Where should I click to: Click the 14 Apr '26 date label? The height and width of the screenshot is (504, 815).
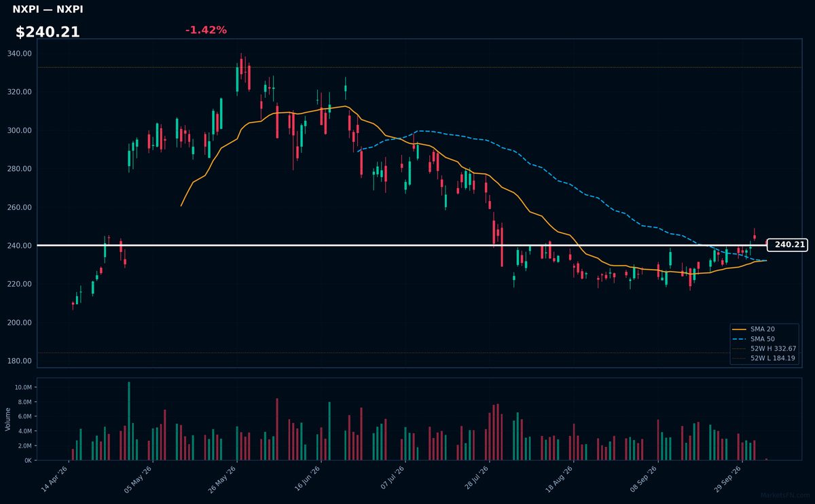(x=54, y=480)
